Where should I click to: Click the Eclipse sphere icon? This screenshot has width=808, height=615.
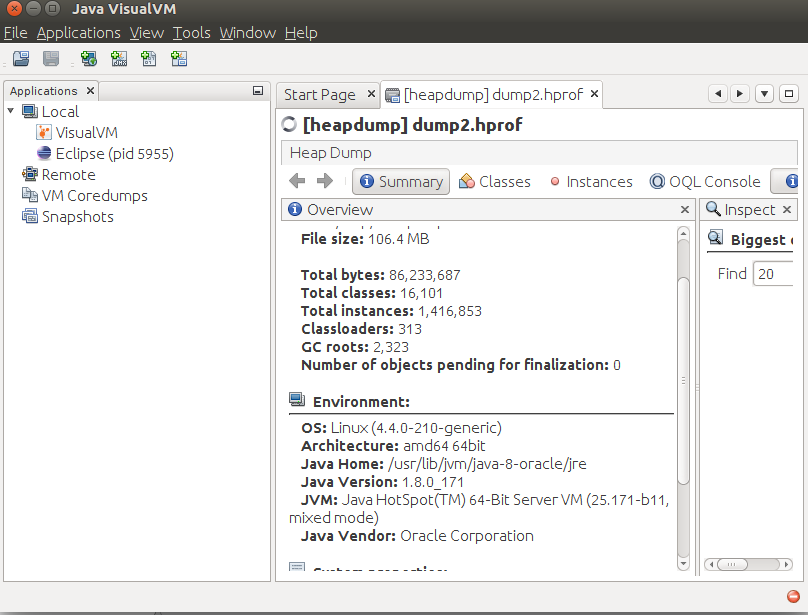click(x=44, y=153)
